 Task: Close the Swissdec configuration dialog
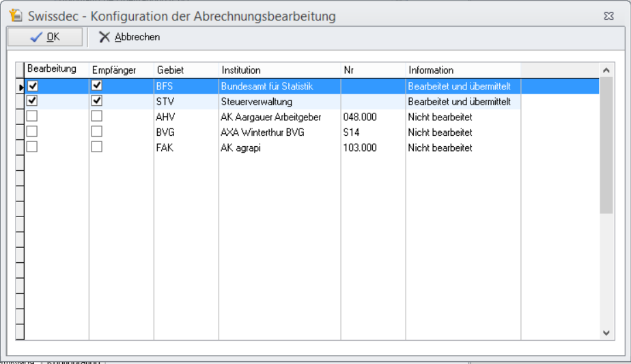pyautogui.click(x=608, y=15)
